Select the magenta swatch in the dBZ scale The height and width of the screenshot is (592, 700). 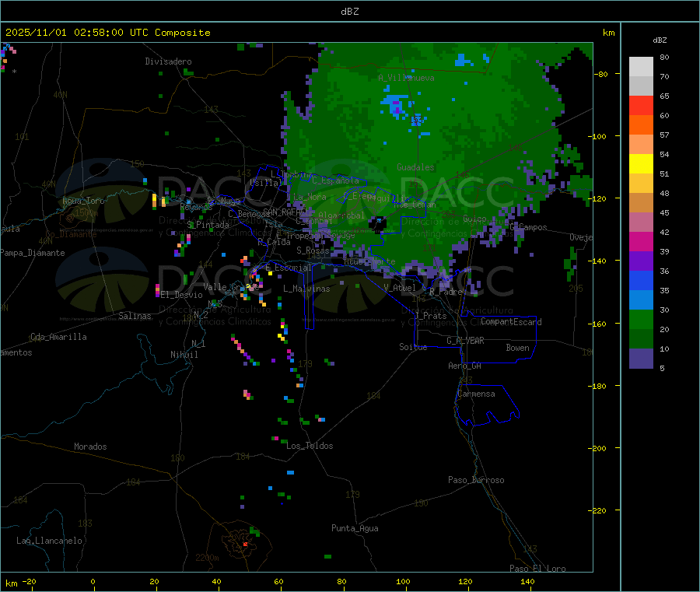point(641,241)
